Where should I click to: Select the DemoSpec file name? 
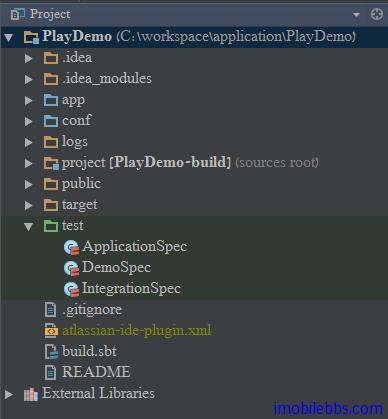[x=117, y=268]
